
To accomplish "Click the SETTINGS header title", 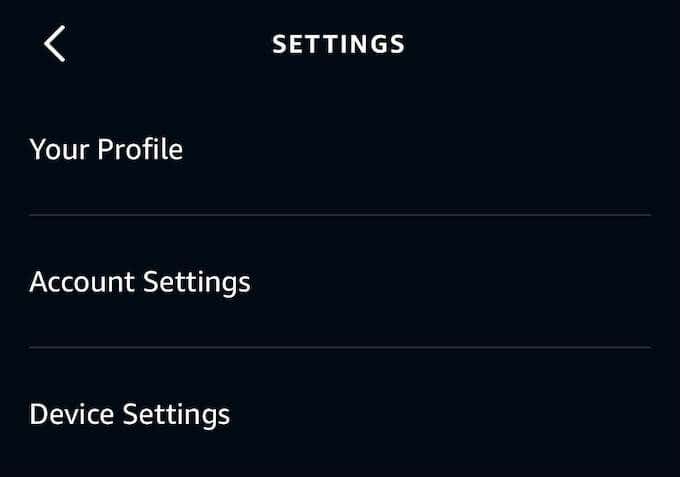I will pyautogui.click(x=339, y=44).
